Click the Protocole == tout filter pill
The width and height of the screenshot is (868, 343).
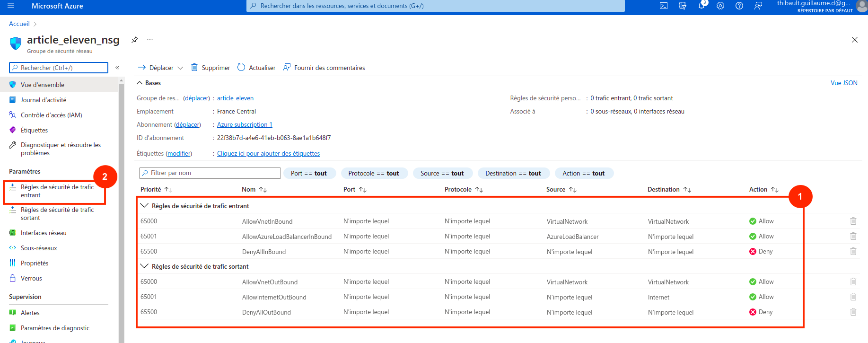[373, 173]
